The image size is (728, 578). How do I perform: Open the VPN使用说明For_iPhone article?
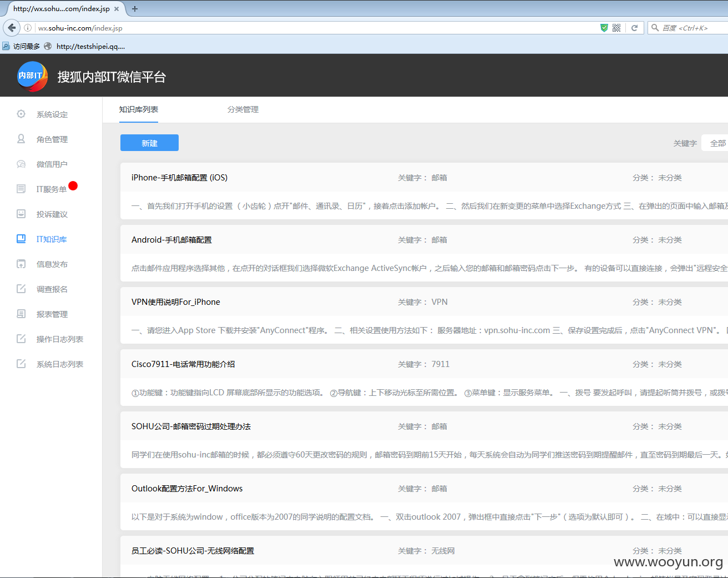(176, 302)
